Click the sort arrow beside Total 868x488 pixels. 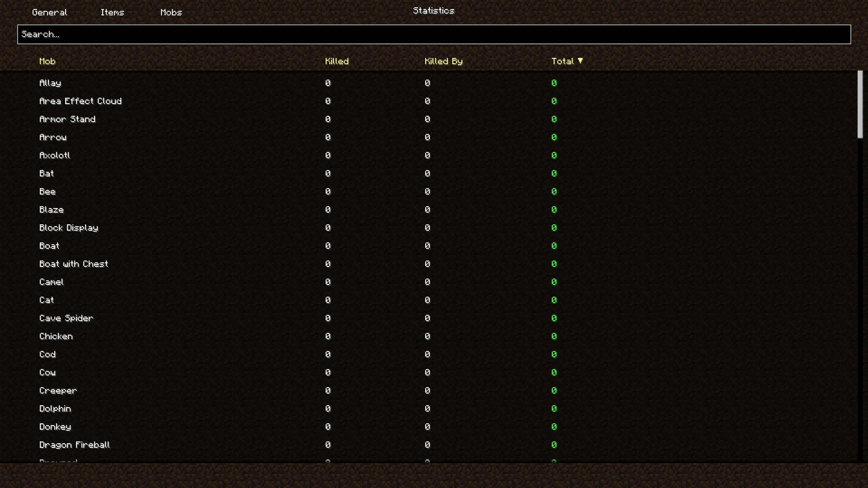click(580, 61)
